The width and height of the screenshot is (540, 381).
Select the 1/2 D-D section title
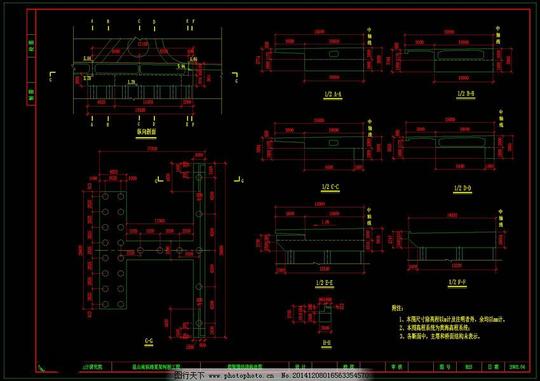462,188
